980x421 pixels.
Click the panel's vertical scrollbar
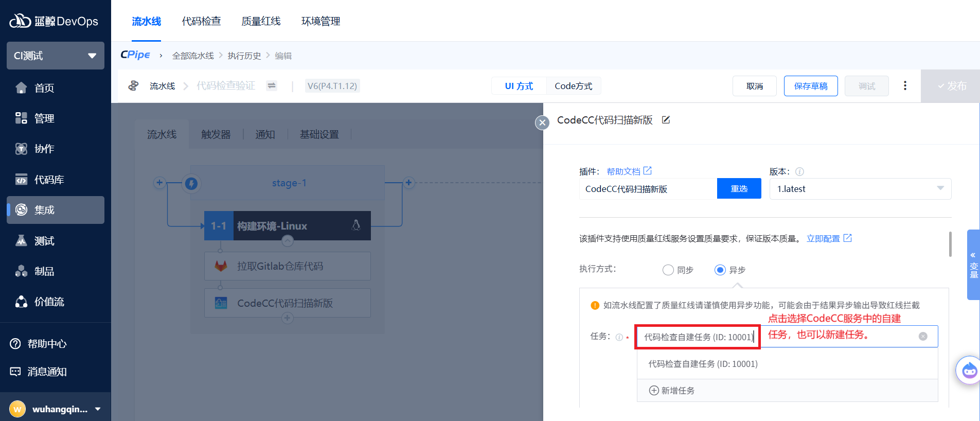tap(950, 244)
